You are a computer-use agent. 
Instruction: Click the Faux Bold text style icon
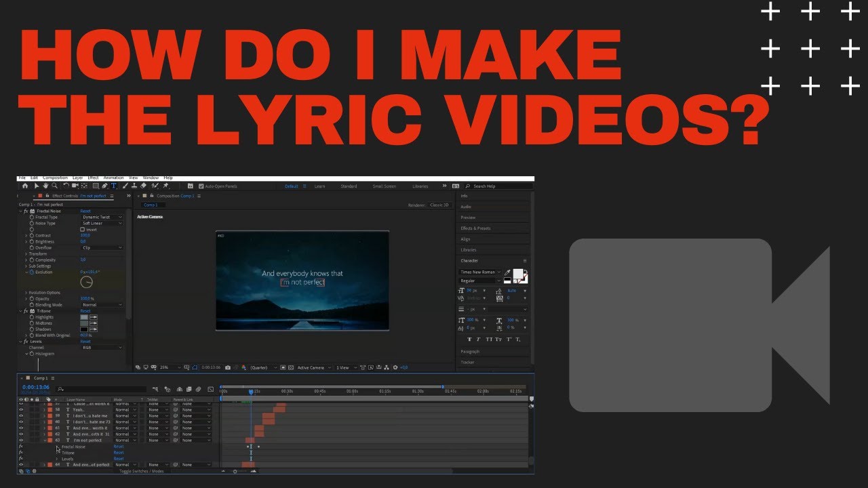(x=469, y=339)
